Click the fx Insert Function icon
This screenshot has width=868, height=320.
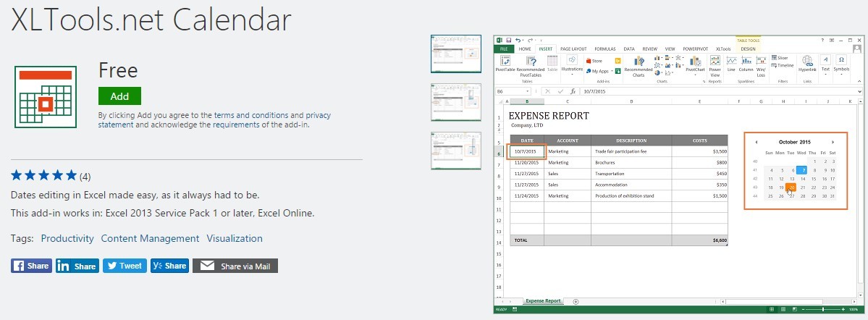[x=573, y=91]
